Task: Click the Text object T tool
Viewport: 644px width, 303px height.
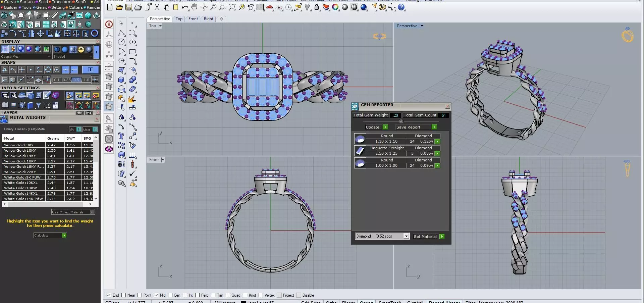Action: [x=121, y=136]
